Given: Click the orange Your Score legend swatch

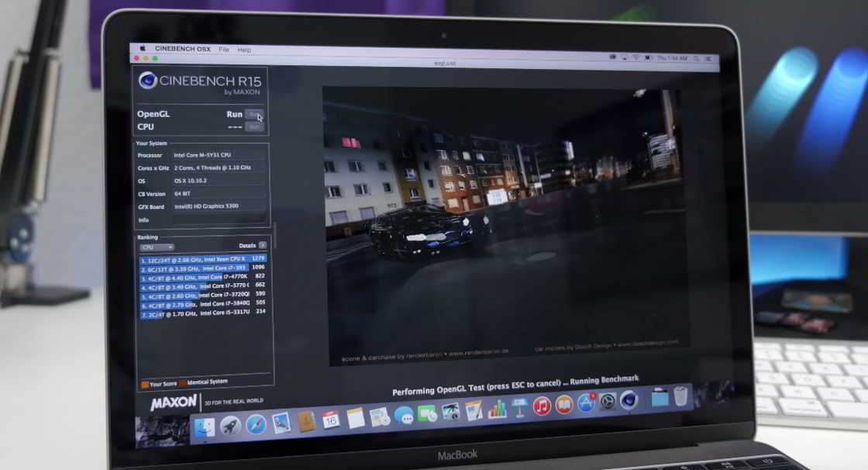Looking at the screenshot, I should 145,384.
